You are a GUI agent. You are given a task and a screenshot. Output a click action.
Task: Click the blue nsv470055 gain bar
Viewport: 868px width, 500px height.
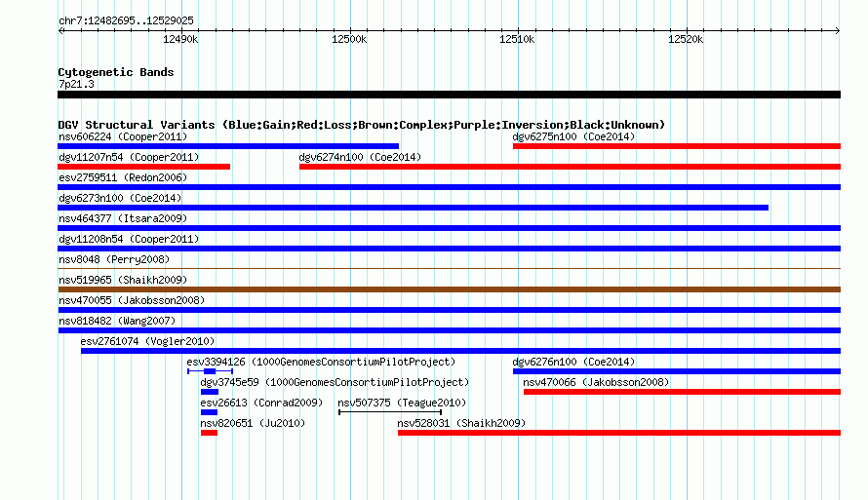click(449, 310)
